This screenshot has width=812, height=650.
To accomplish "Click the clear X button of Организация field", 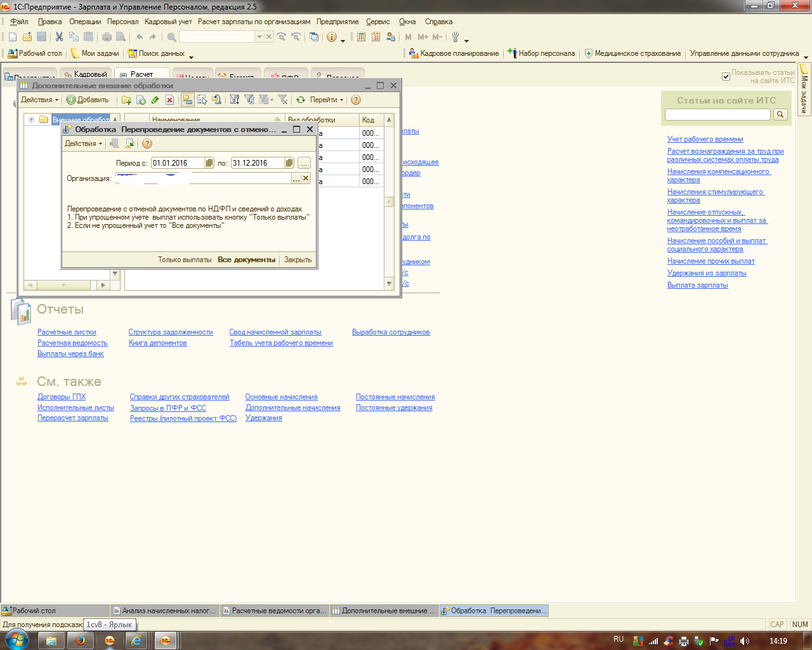I will pos(306,178).
